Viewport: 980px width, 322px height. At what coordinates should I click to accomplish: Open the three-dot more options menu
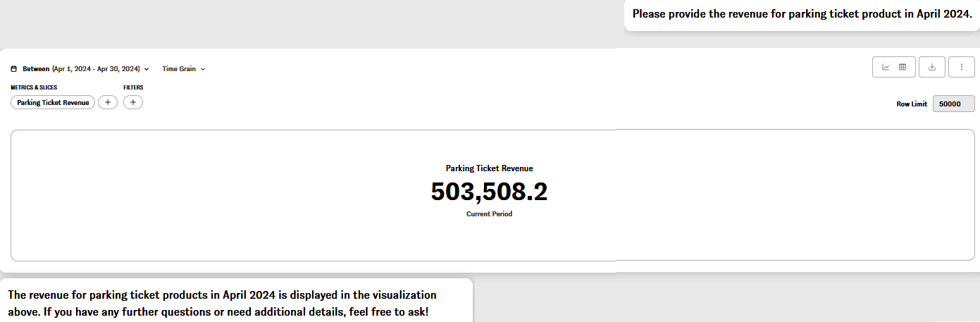pyautogui.click(x=962, y=67)
